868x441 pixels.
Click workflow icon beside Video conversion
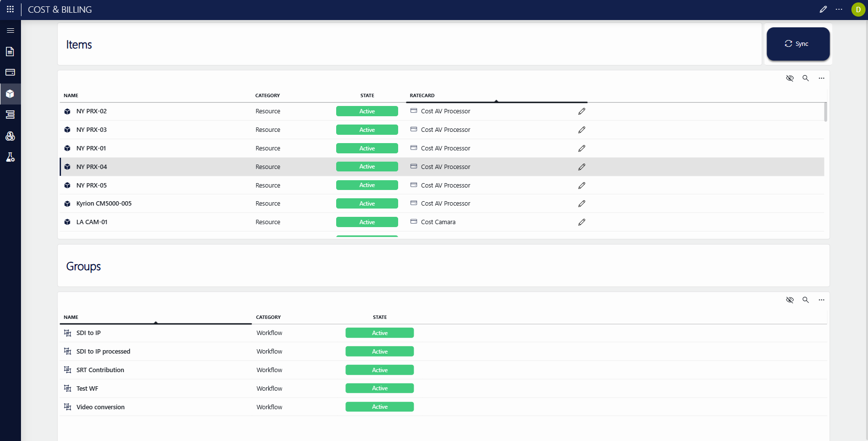[67, 407]
